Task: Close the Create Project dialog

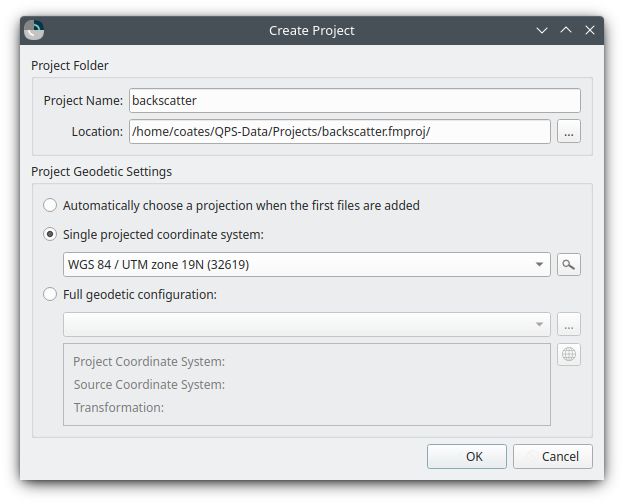Action: [x=590, y=30]
